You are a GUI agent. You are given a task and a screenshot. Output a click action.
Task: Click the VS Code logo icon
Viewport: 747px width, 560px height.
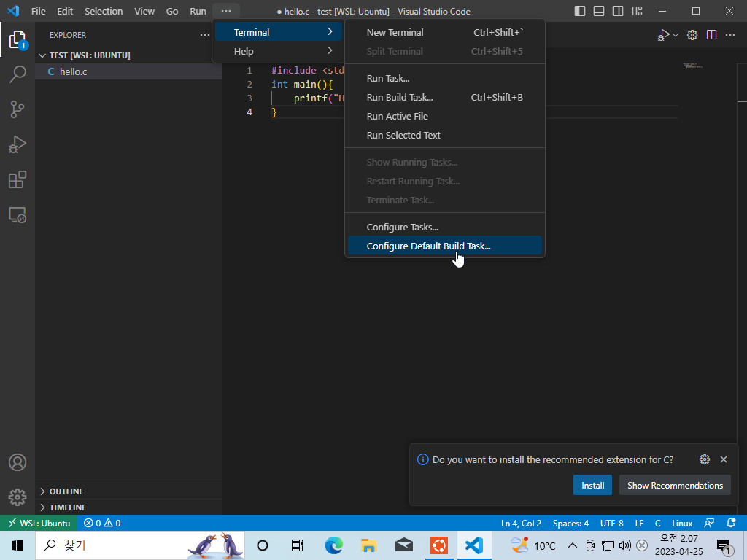click(x=13, y=10)
